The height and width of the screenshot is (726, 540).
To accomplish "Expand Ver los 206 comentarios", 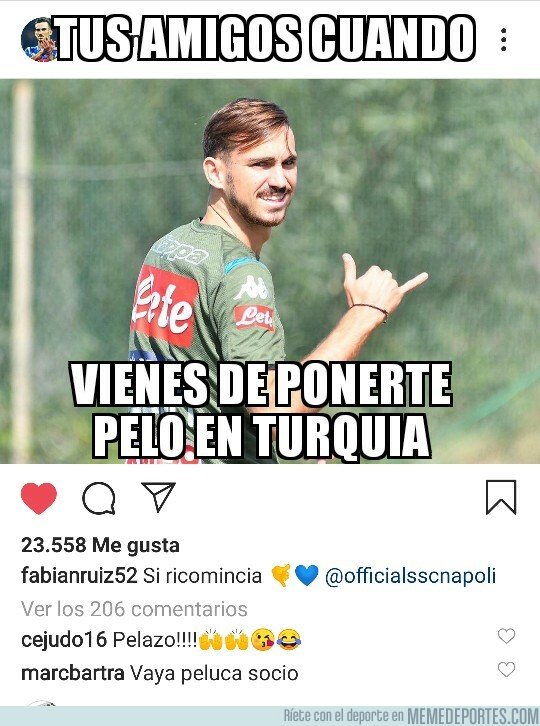I will [134, 609].
